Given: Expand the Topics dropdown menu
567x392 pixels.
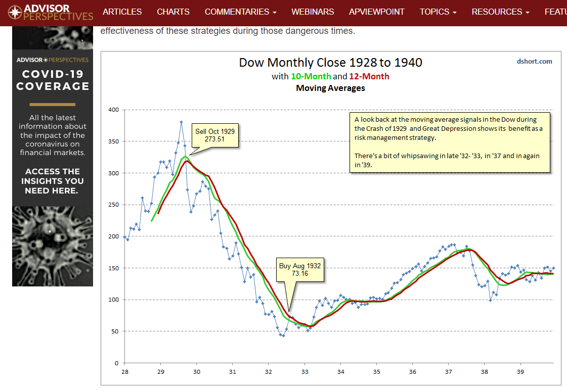Looking at the screenshot, I should point(438,12).
